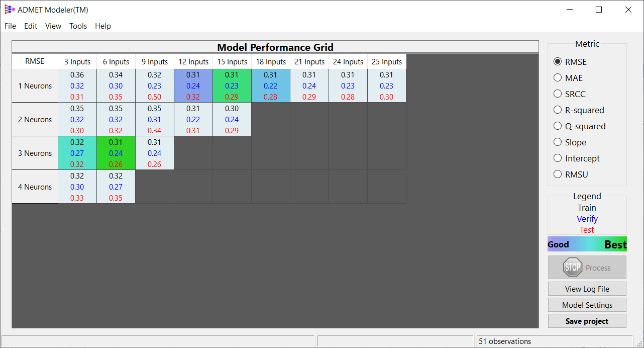Select the 4 Neurons, 6 Inputs model cell
Image resolution: width=644 pixels, height=348 pixels.
pyautogui.click(x=116, y=187)
